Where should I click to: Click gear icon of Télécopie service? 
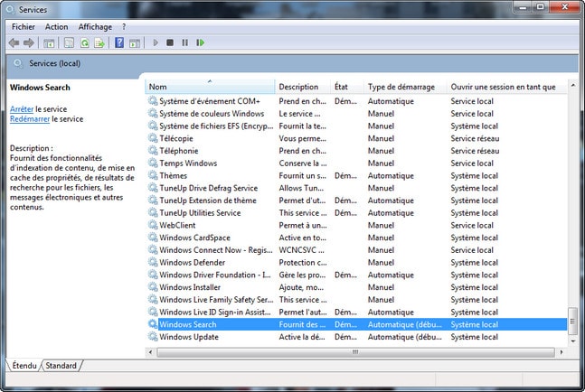pyautogui.click(x=153, y=138)
